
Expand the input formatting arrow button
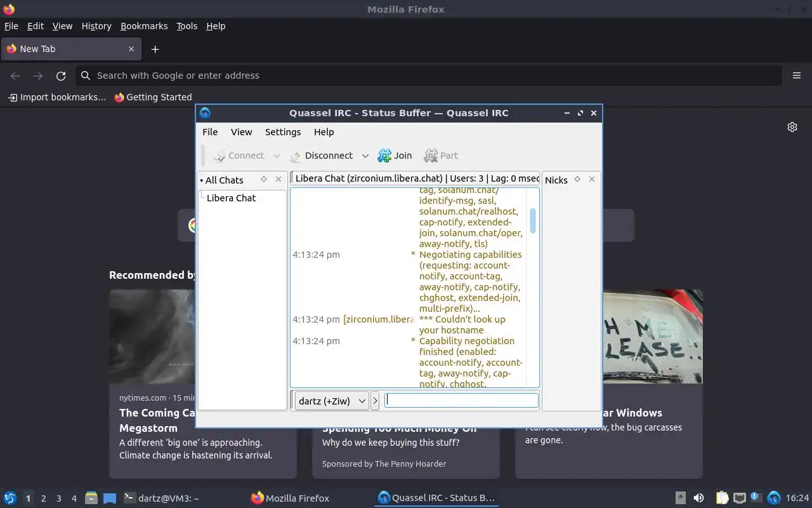pyautogui.click(x=375, y=401)
